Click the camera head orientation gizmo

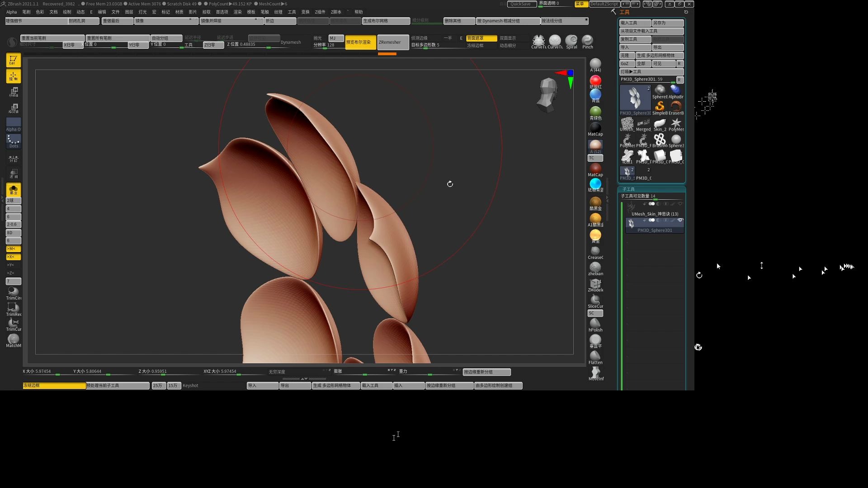[547, 94]
